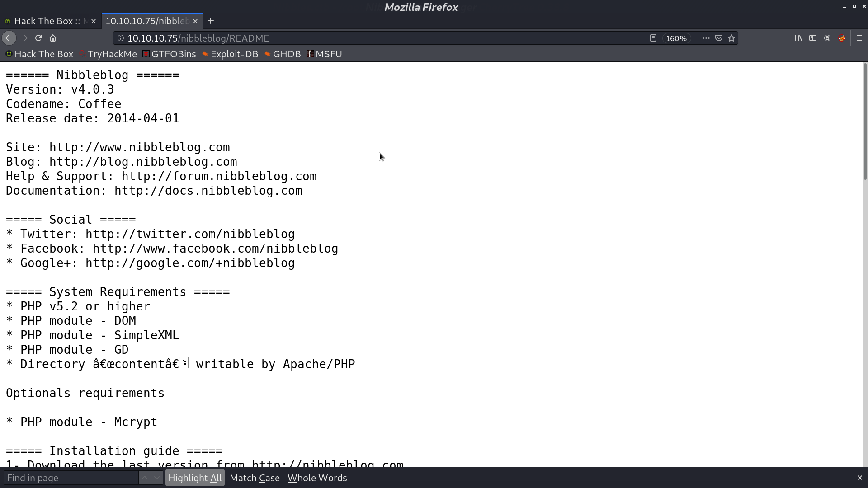Screen dimensions: 868x488
Task: Click the ====== Nibbleblog ====== heading
Action: 93,75
